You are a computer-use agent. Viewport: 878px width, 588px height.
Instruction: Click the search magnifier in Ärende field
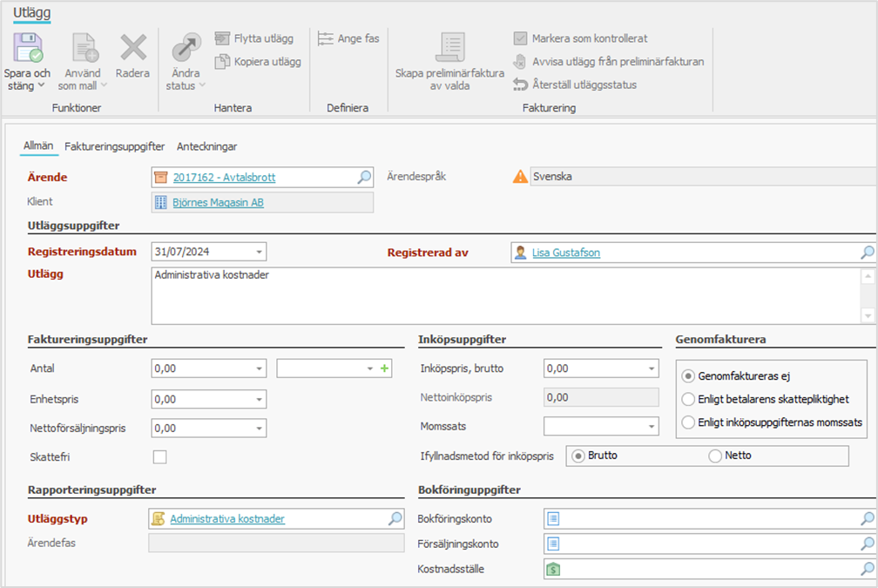pyautogui.click(x=364, y=177)
